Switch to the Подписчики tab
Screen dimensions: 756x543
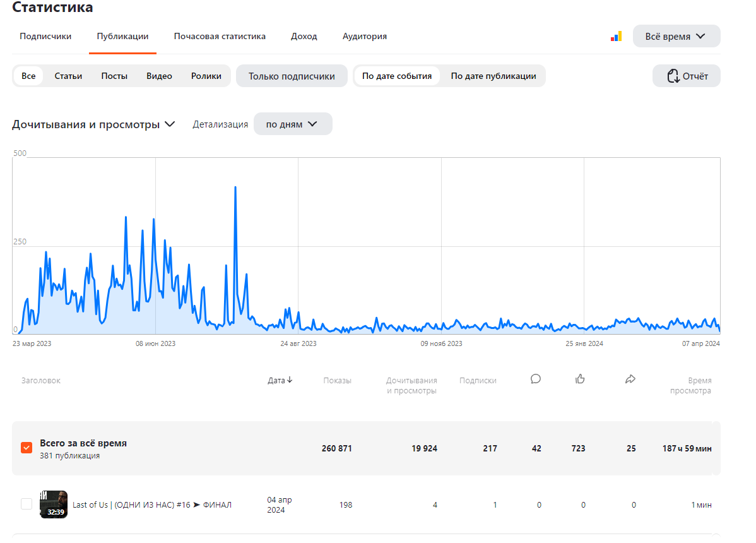tap(45, 36)
